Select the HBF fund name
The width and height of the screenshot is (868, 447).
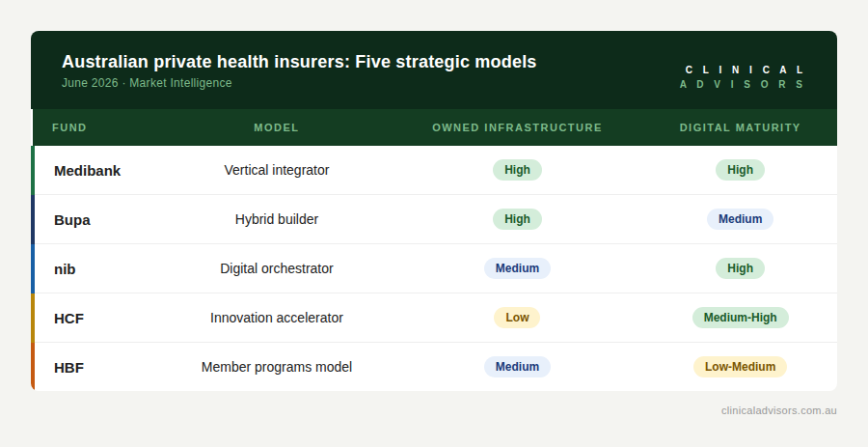pos(68,368)
